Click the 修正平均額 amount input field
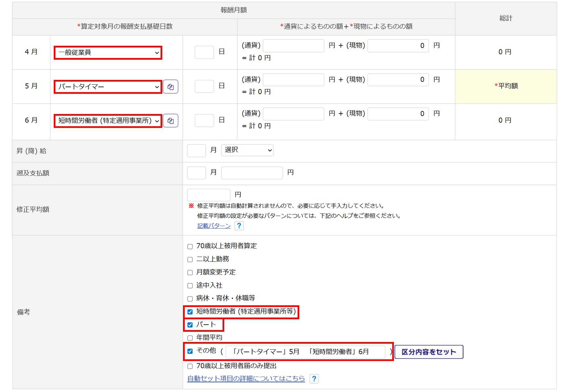Image resolution: width=569 pixels, height=392 pixels. (x=208, y=195)
